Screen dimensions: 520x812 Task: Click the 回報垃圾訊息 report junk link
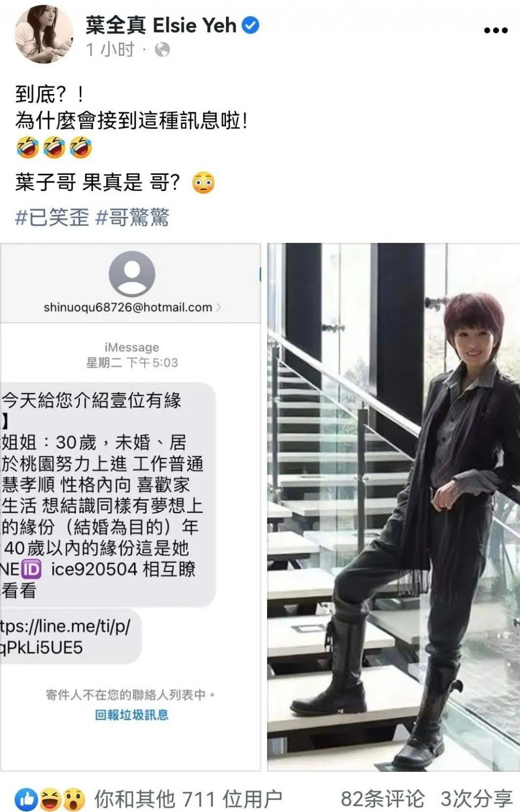[132, 715]
